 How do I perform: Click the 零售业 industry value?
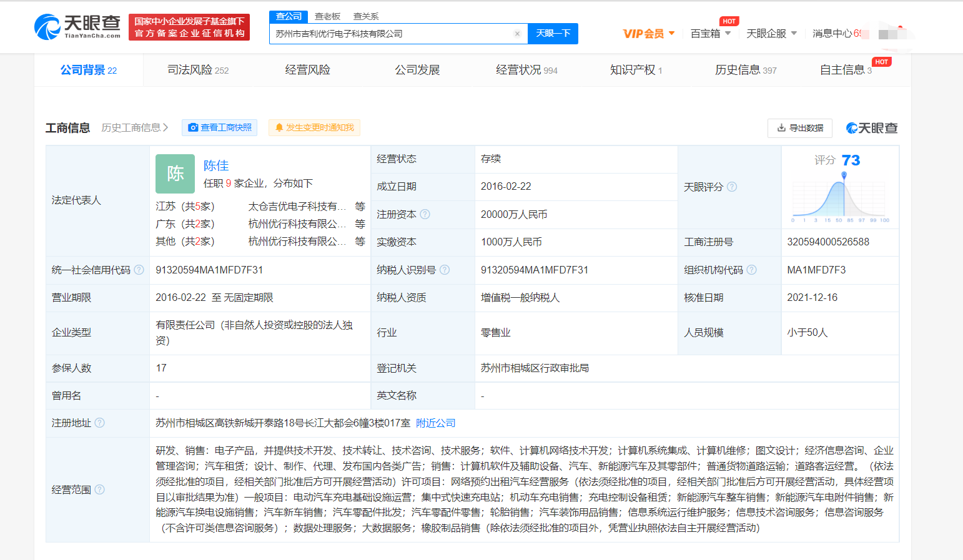click(495, 333)
